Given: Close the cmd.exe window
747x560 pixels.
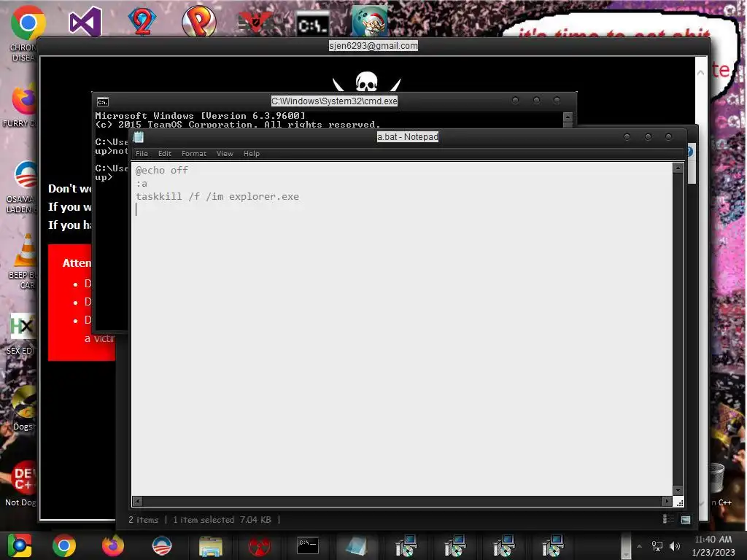Looking at the screenshot, I should pos(557,101).
